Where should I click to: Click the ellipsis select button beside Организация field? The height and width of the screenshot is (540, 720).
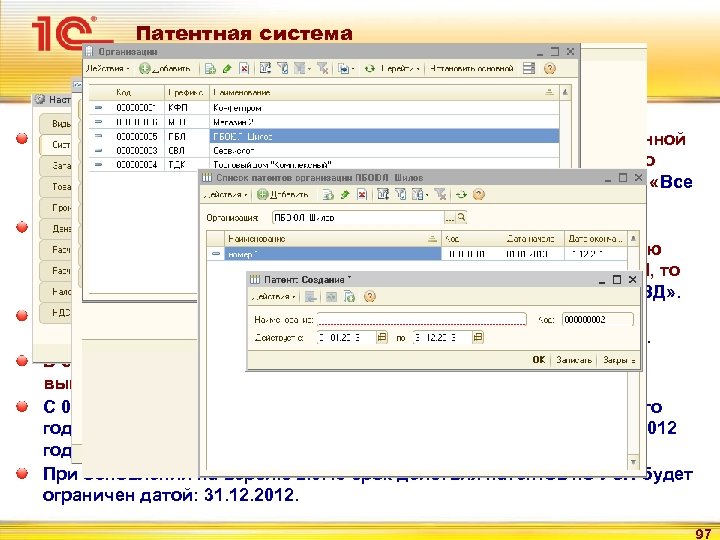coord(450,218)
